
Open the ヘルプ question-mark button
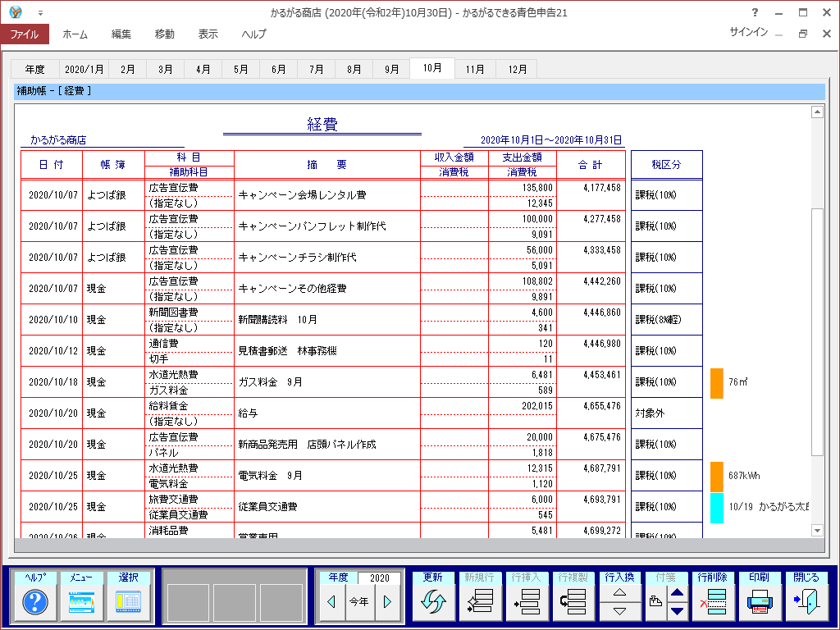pos(35,601)
